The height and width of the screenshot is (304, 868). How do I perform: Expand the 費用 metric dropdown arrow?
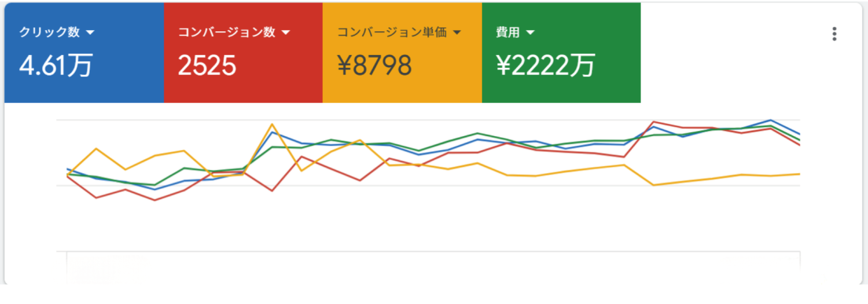point(530,33)
